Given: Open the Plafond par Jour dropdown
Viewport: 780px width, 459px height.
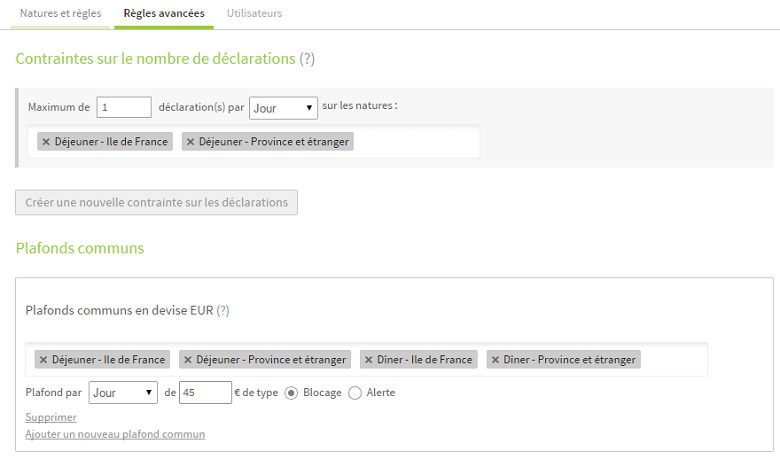Looking at the screenshot, I should [x=123, y=392].
